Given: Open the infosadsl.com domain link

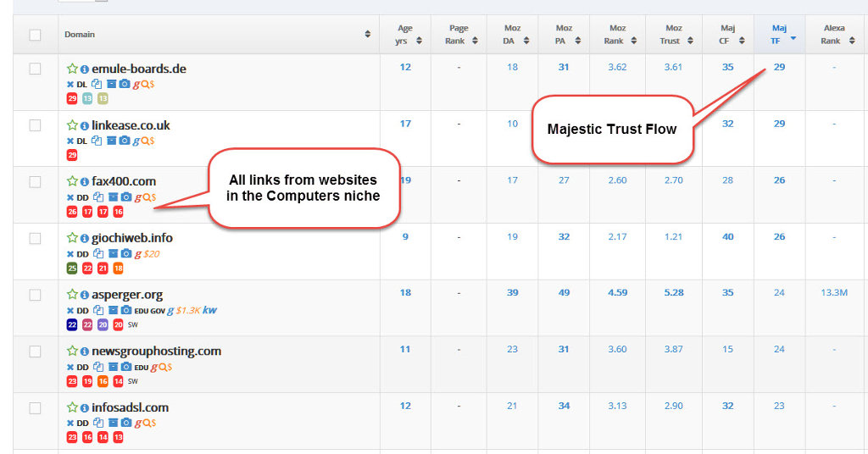Looking at the screenshot, I should click(x=130, y=407).
